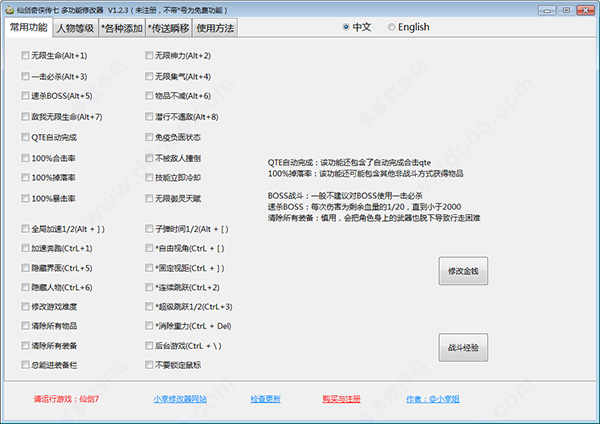Viewport: 600px width, 424px height.
Task: Toggle *固定视距 (Ctrl + ]) checkbox
Action: click(x=149, y=268)
